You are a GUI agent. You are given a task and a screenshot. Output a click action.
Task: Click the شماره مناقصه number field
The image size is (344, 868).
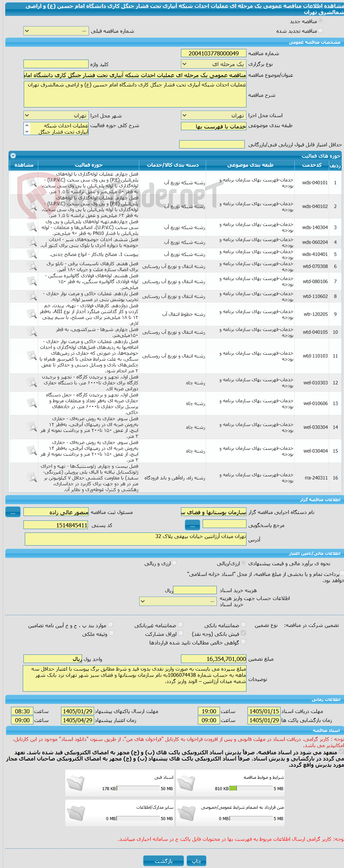click(214, 53)
